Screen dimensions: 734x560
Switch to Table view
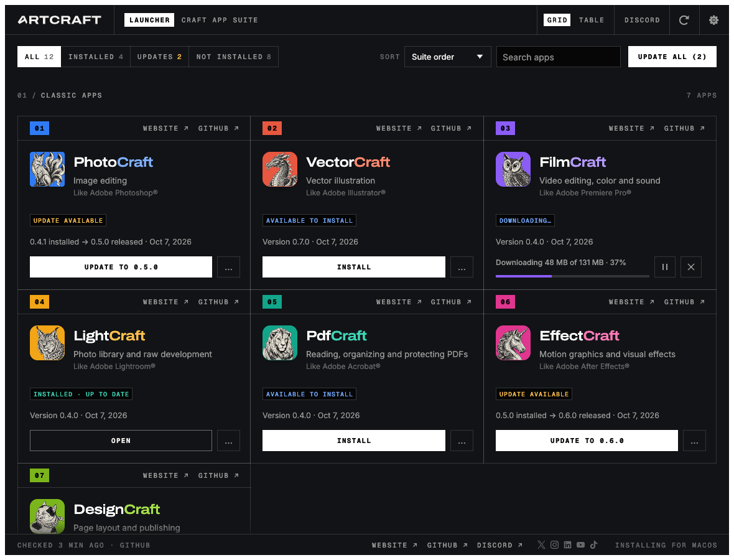click(x=591, y=20)
